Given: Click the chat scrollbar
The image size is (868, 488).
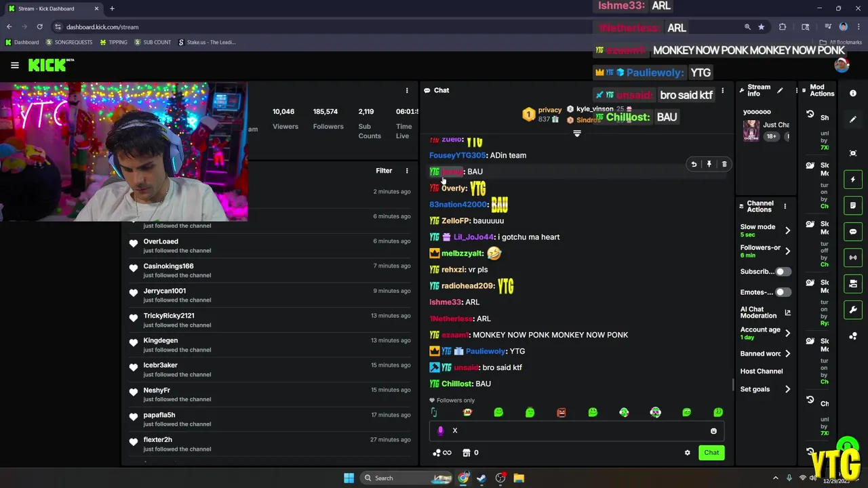Looking at the screenshot, I should click(732, 385).
